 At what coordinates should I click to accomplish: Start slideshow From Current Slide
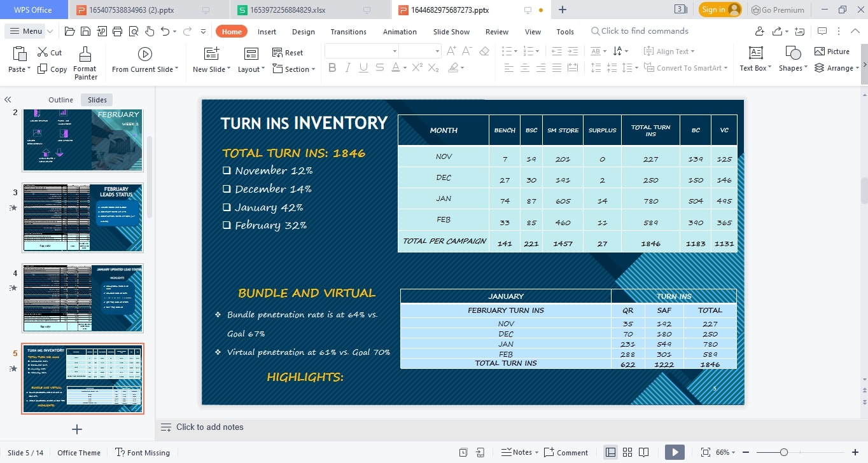[145, 54]
